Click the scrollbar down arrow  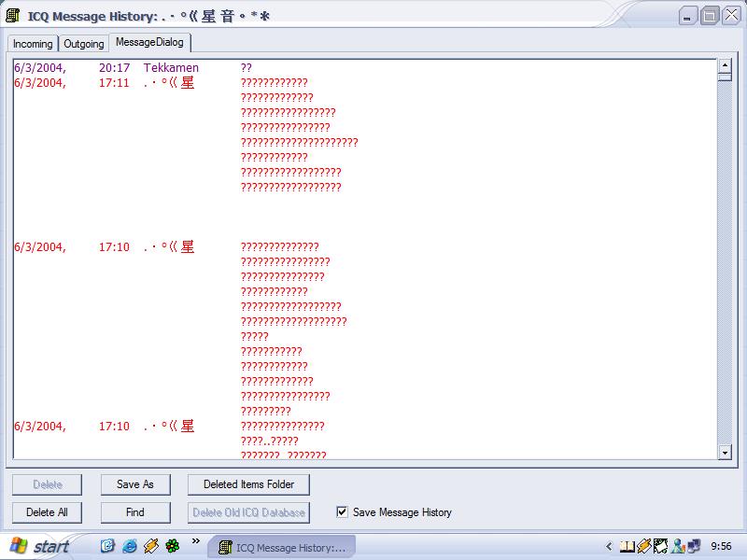coord(725,453)
